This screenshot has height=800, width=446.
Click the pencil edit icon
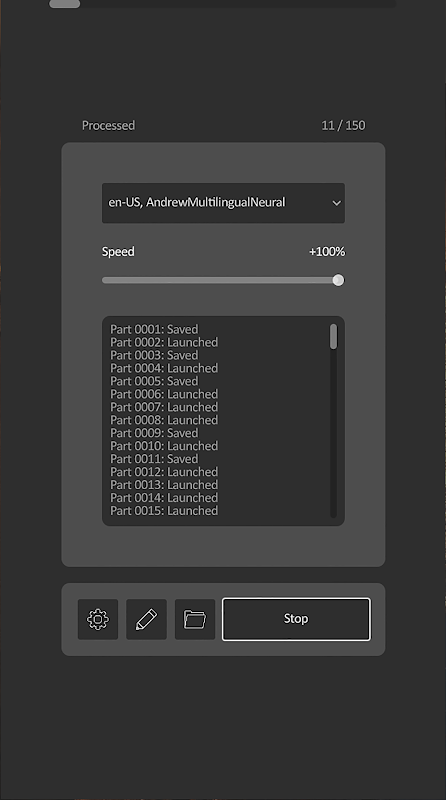click(146, 619)
